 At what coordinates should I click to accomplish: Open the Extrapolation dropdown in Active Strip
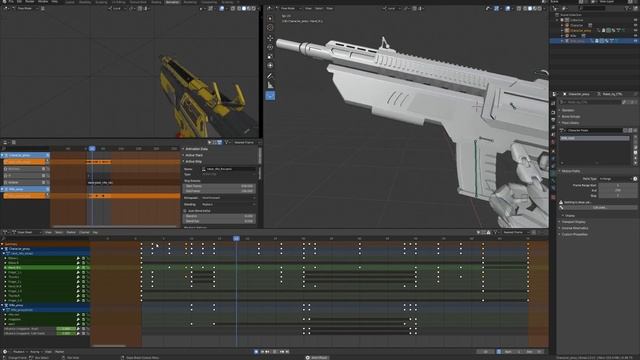point(229,198)
